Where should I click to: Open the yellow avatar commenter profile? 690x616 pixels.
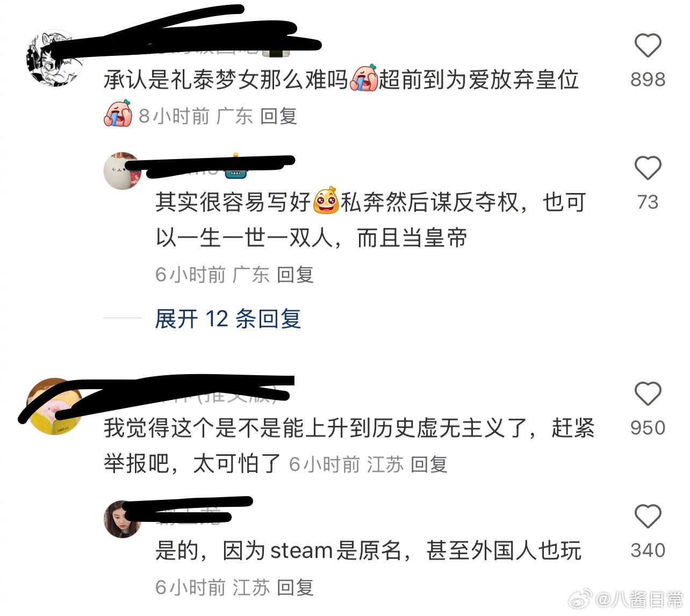pyautogui.click(x=55, y=407)
